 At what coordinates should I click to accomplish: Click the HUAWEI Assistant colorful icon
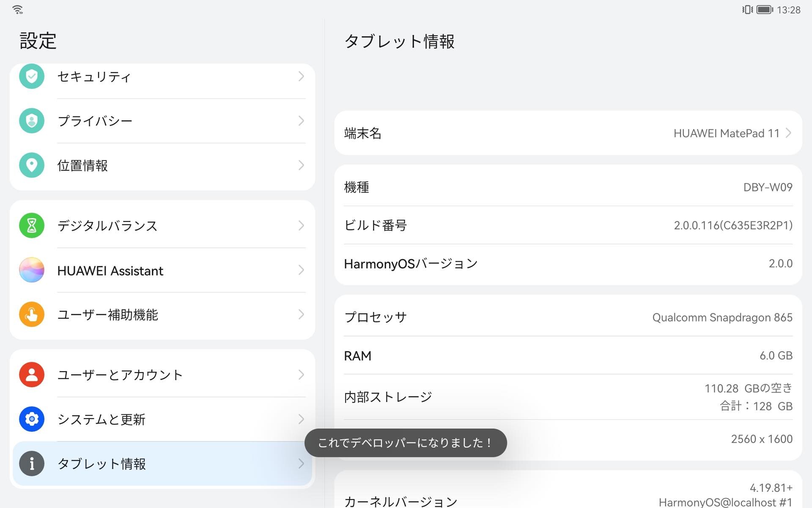click(32, 270)
